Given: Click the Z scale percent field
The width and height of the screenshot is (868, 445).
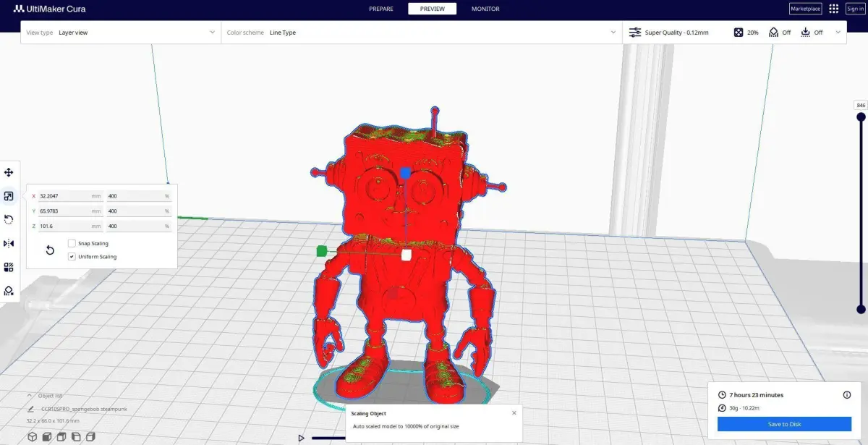Looking at the screenshot, I should [139, 226].
